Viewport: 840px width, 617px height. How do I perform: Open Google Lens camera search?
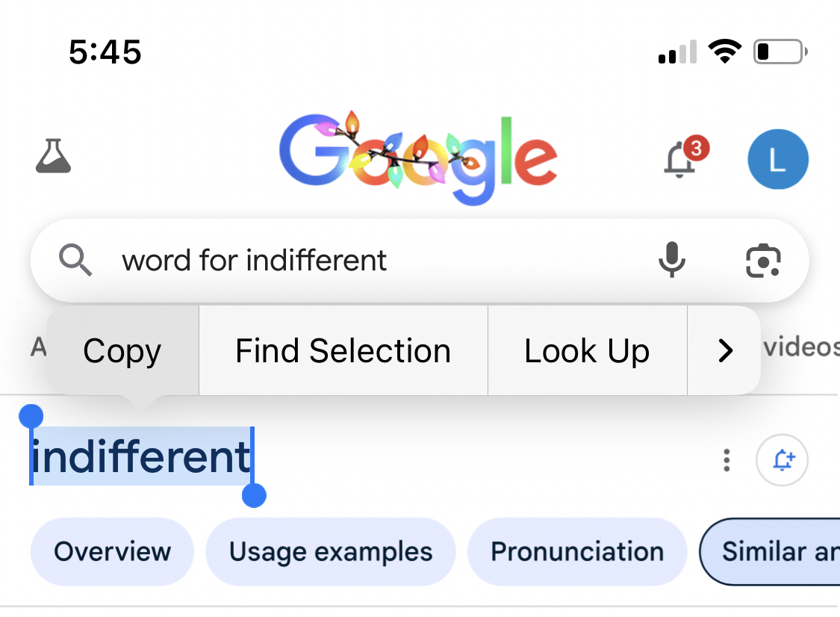tap(763, 261)
